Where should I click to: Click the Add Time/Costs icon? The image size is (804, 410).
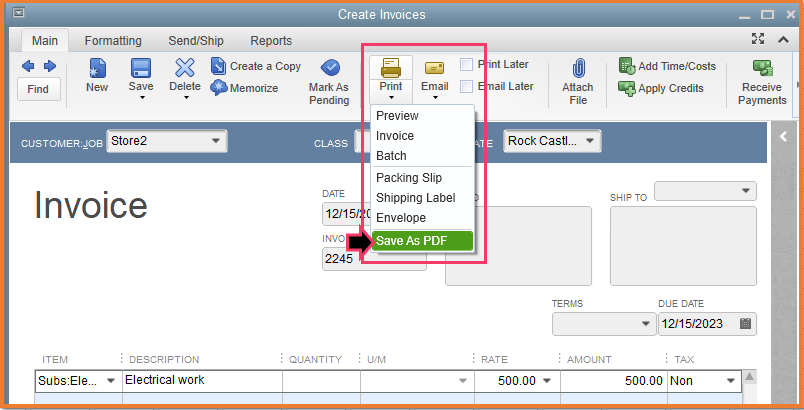tap(627, 66)
